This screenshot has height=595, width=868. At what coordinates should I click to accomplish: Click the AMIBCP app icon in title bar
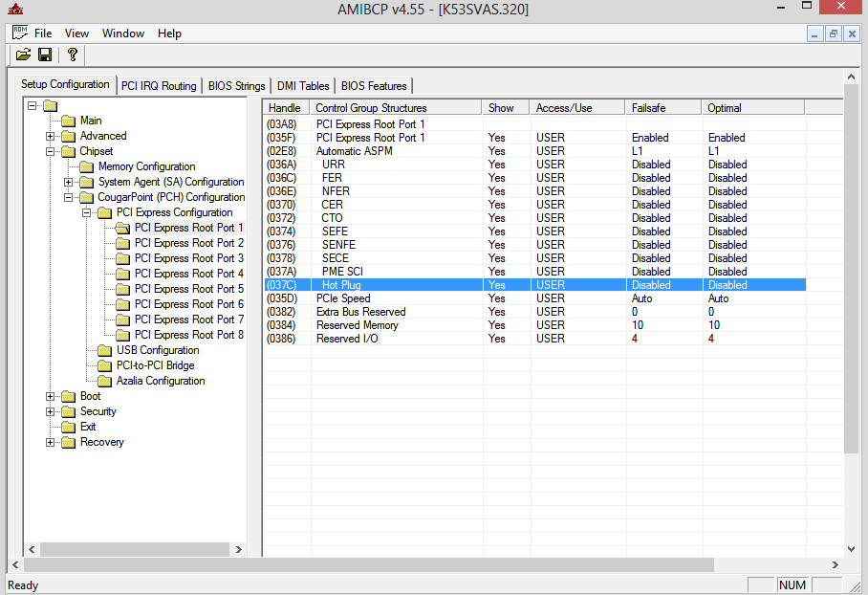15,9
